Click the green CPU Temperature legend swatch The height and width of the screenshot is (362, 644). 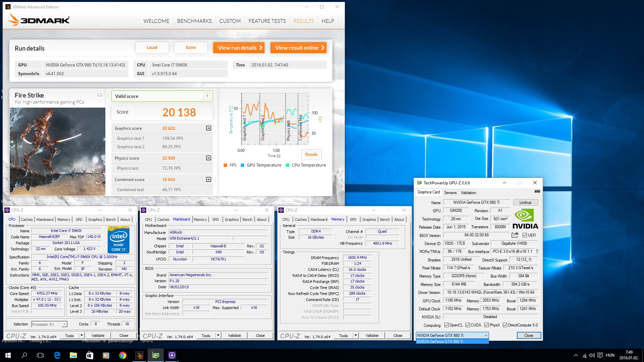[x=287, y=165]
